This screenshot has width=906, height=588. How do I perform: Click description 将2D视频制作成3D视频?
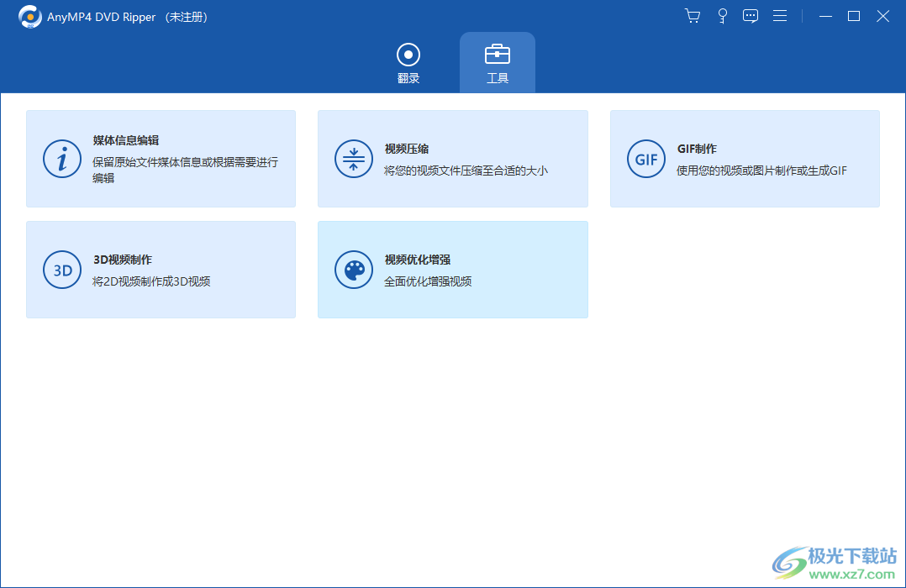(151, 281)
